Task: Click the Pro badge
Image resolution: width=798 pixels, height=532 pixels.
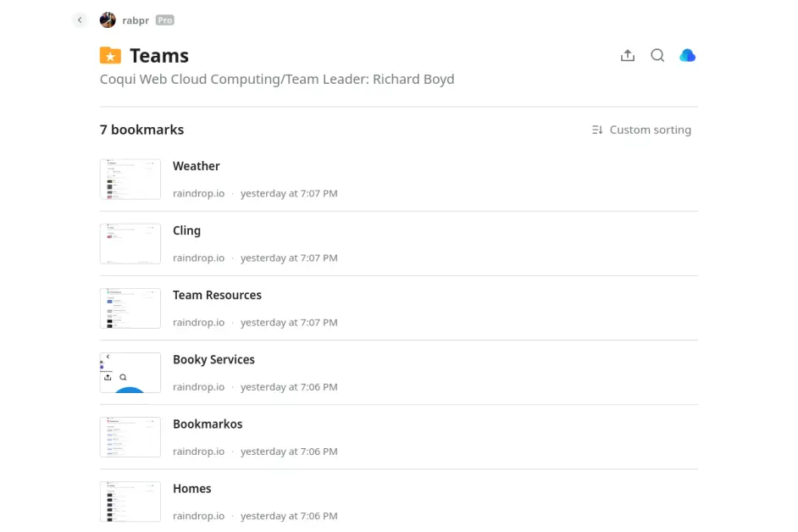Action: pos(164,20)
